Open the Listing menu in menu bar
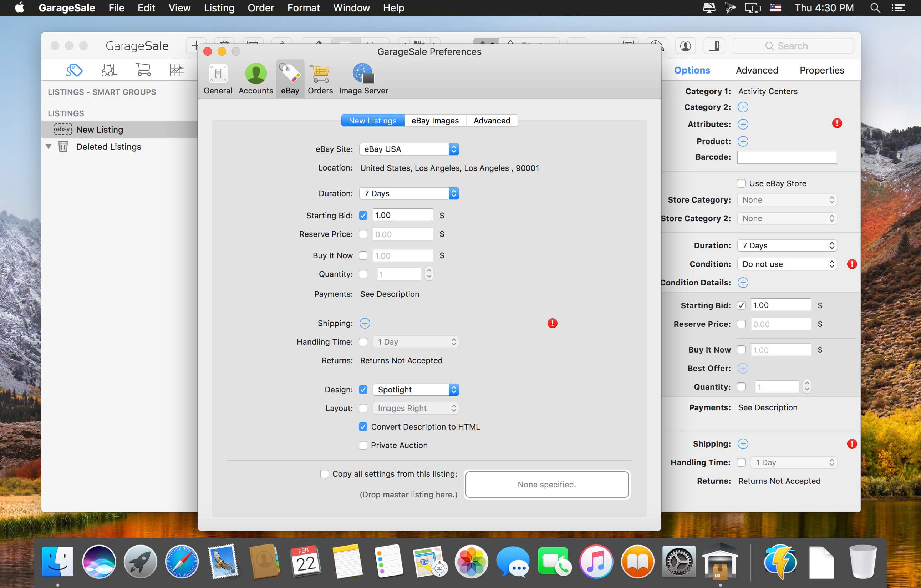Image resolution: width=921 pixels, height=588 pixels. [219, 7]
